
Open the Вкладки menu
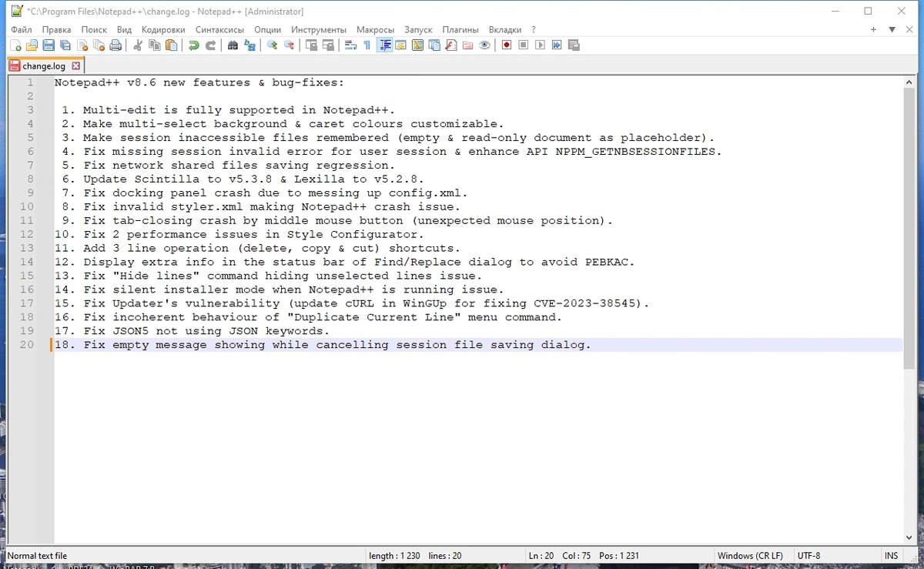(505, 29)
